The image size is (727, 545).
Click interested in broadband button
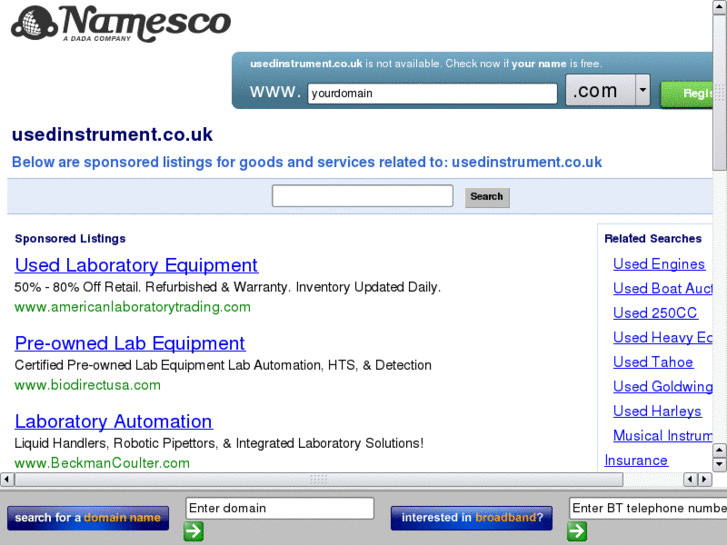[x=472, y=518]
